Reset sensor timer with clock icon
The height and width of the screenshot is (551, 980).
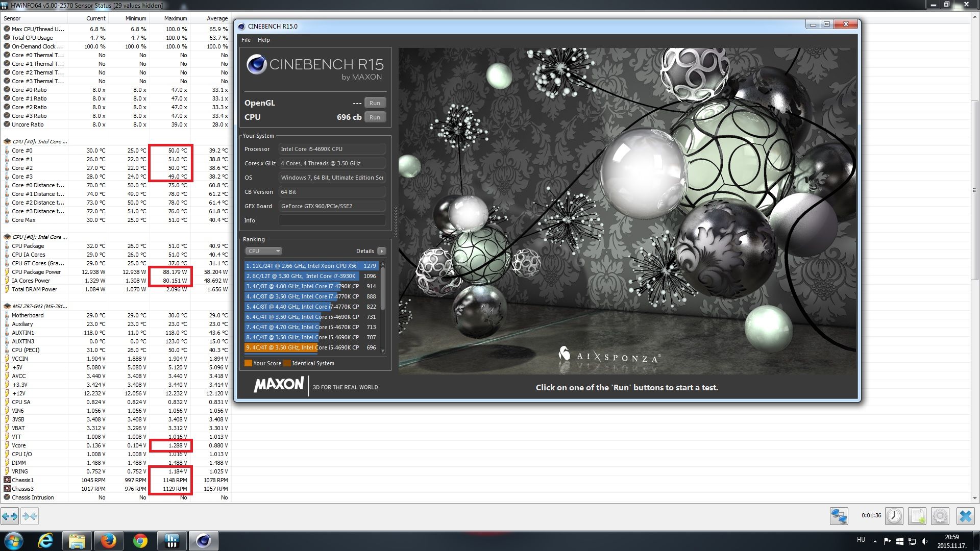pos(894,516)
